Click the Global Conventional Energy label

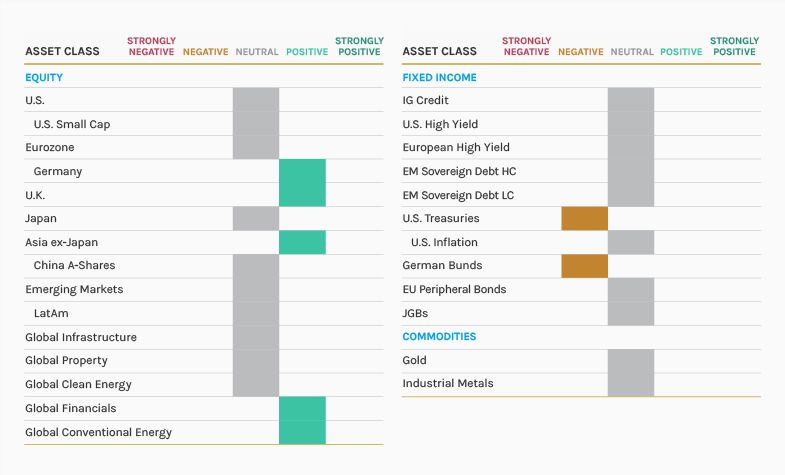click(x=98, y=432)
